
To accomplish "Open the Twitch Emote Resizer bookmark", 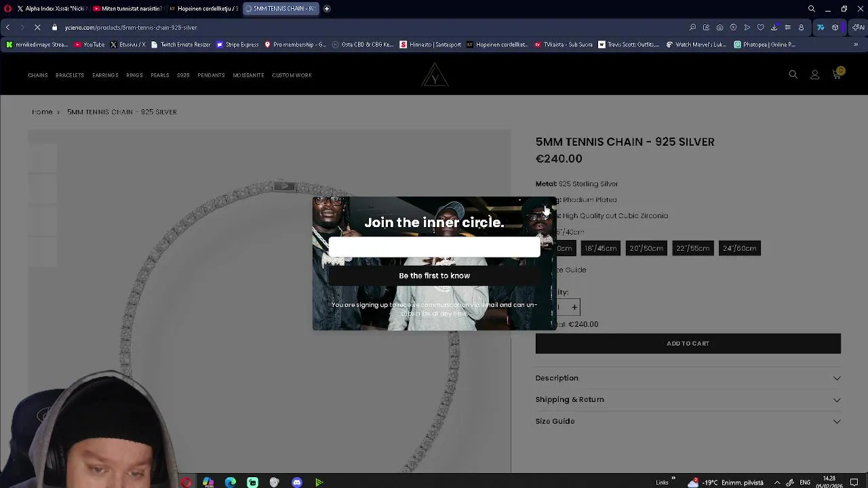I will pyautogui.click(x=180, y=45).
